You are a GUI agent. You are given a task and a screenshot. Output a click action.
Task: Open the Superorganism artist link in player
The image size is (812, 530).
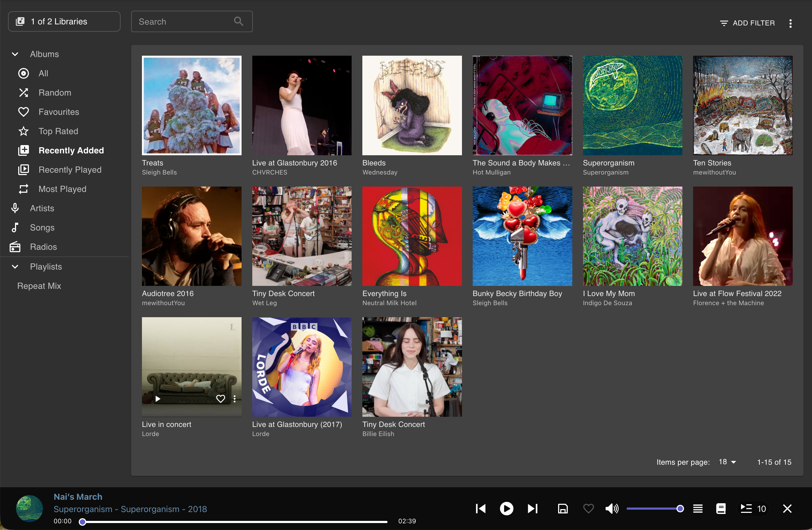click(x=82, y=509)
